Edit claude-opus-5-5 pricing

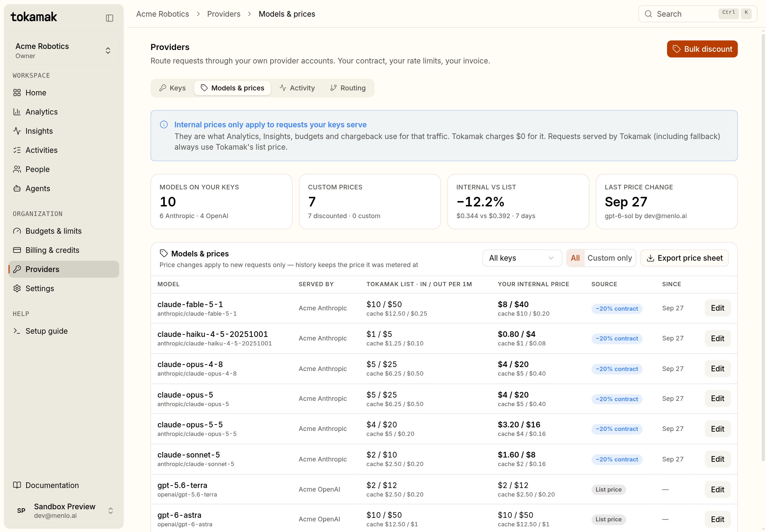point(717,429)
